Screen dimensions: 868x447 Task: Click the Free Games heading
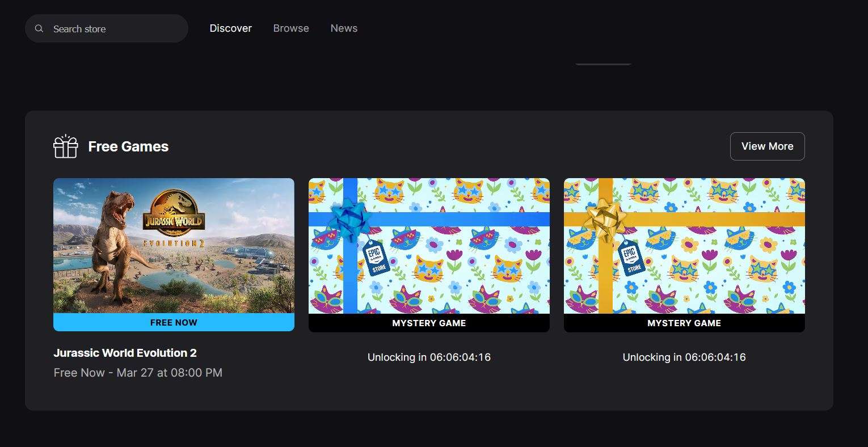point(128,146)
